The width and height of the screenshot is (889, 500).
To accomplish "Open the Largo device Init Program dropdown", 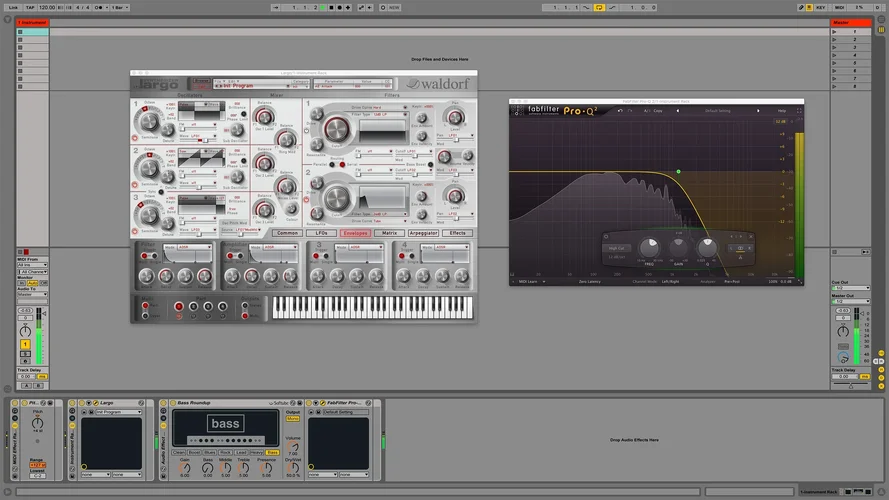I will [118, 412].
